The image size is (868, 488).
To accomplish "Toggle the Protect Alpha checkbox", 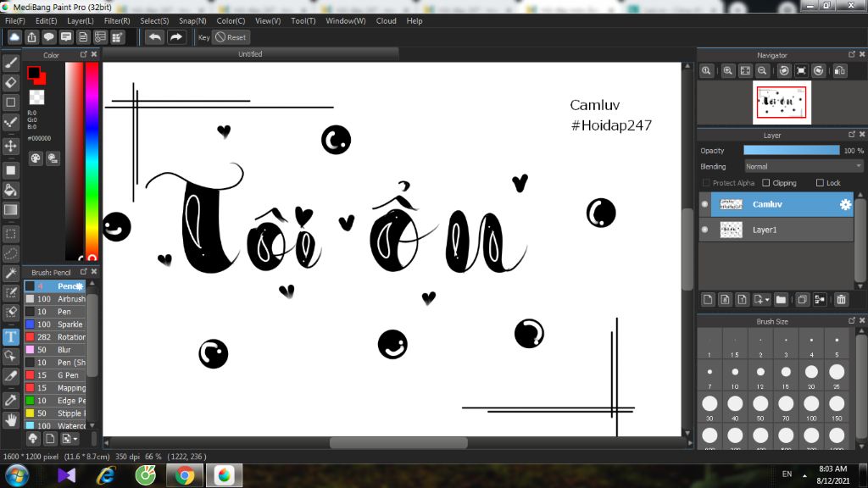I will tap(706, 183).
